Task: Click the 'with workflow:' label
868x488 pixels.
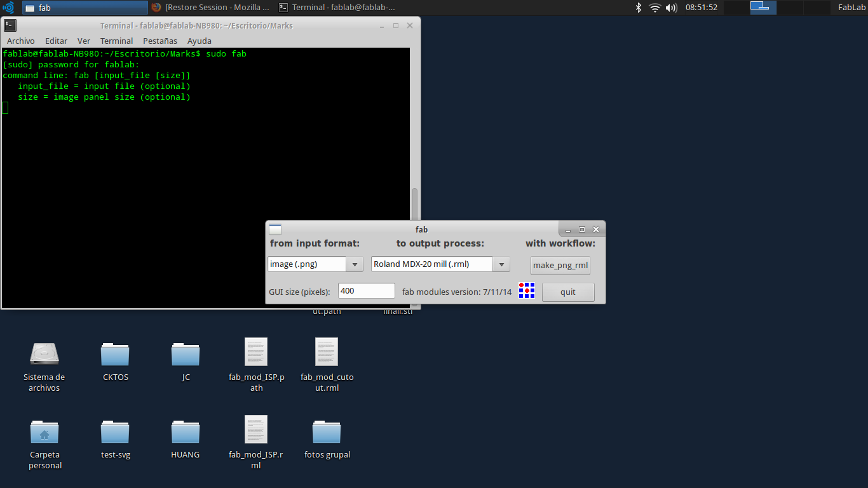Action: 560,243
